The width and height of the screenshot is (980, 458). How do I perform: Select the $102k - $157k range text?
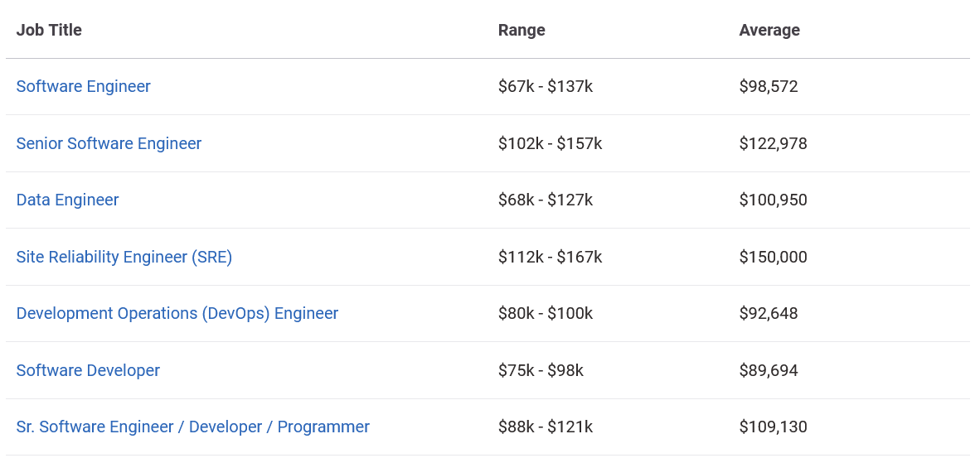pyautogui.click(x=550, y=143)
